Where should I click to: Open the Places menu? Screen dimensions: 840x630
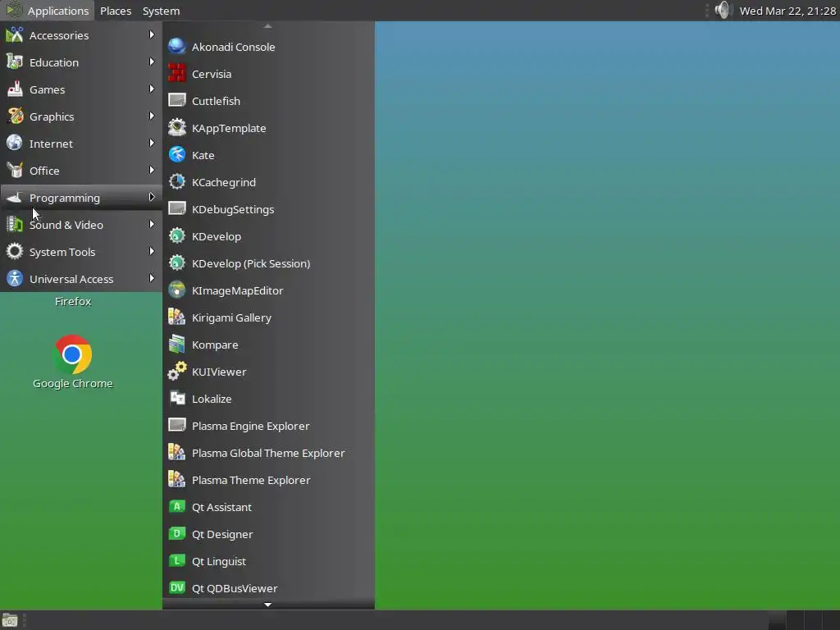[116, 11]
